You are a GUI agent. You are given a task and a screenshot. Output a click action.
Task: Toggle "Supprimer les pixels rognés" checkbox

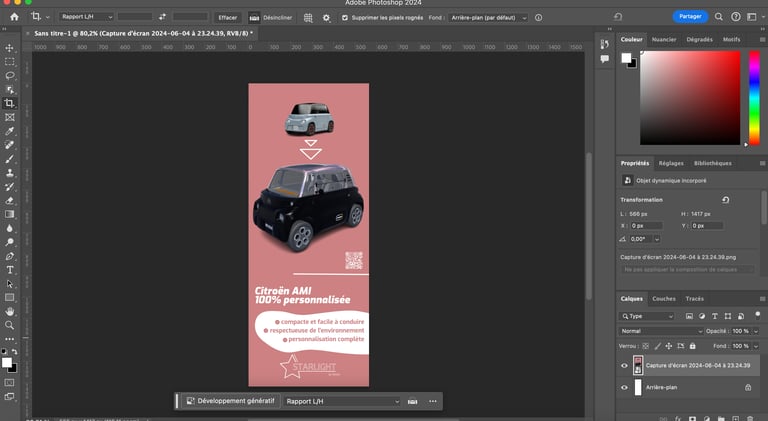tap(345, 17)
